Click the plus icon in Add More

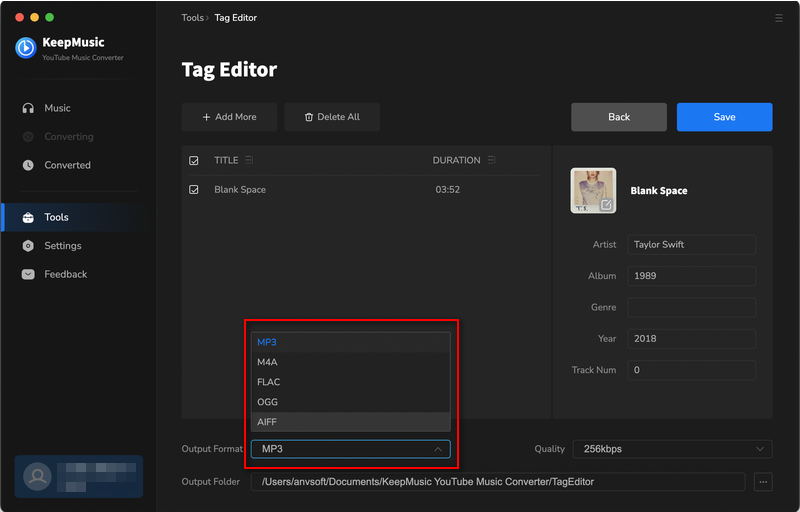(x=206, y=117)
